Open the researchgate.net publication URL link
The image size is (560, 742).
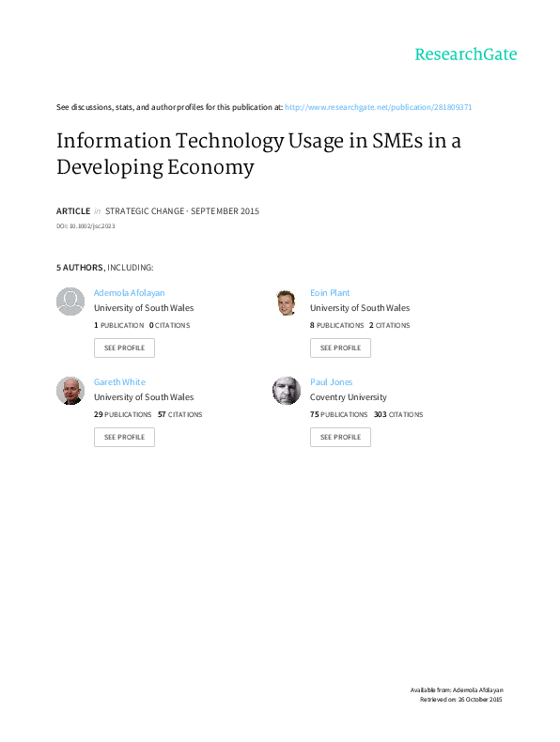pyautogui.click(x=379, y=107)
